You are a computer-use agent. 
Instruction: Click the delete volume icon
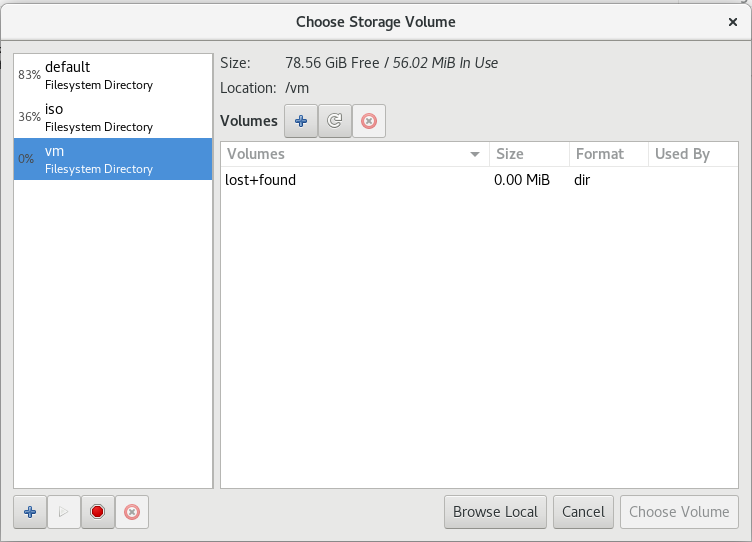coord(368,121)
